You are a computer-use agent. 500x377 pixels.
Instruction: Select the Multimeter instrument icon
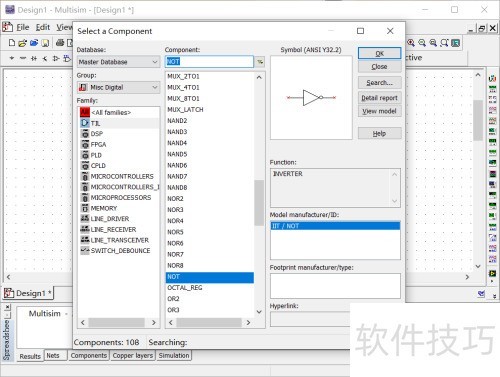click(x=492, y=79)
